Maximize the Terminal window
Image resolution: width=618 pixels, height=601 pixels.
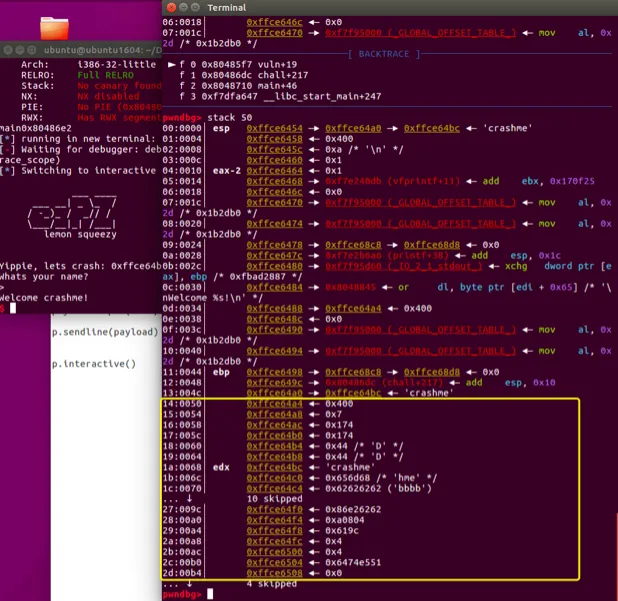(198, 7)
